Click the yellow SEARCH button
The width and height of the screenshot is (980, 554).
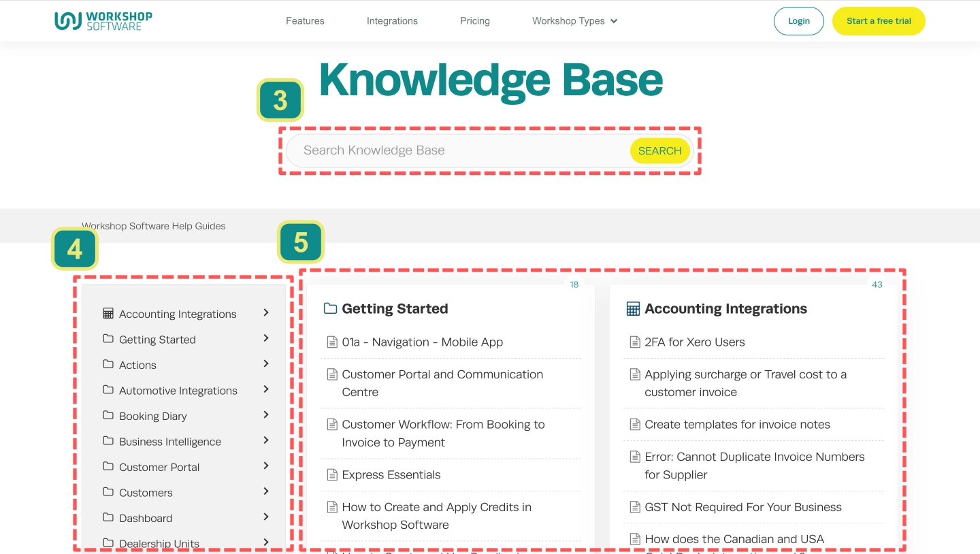659,151
